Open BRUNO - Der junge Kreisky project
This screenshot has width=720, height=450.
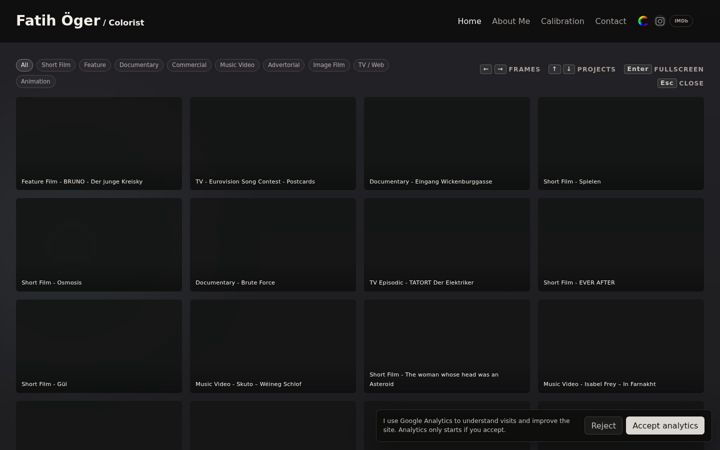point(99,143)
